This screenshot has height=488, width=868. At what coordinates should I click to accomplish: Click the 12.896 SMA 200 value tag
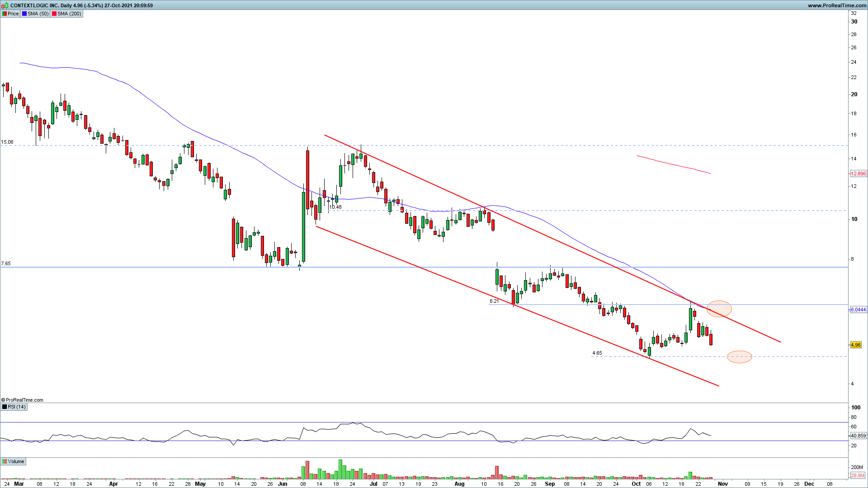click(858, 174)
